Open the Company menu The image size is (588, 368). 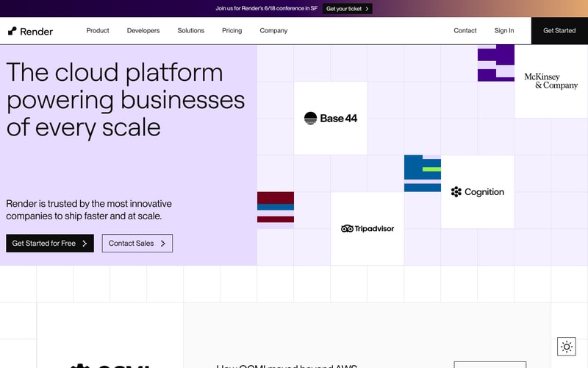tap(273, 30)
